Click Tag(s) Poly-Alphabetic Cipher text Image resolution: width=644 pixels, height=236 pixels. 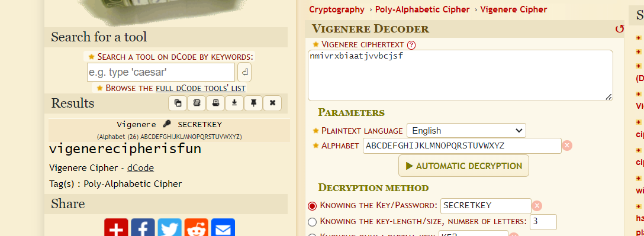point(115,183)
